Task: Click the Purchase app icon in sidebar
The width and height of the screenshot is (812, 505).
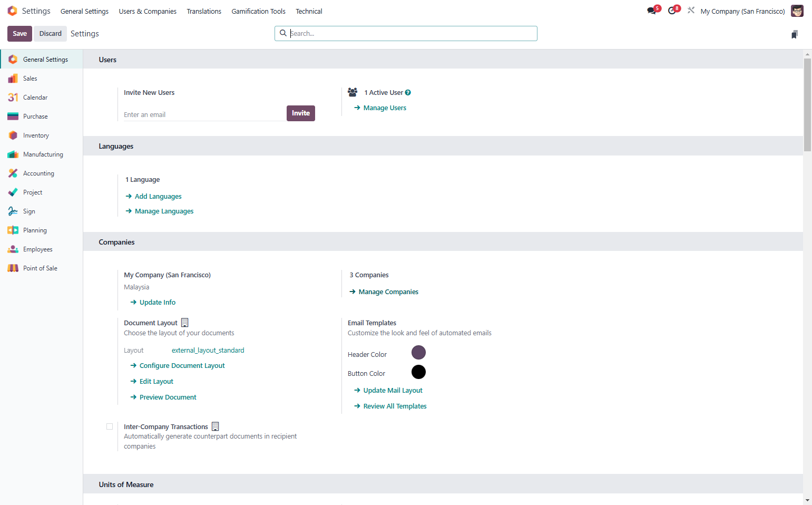Action: click(x=13, y=116)
